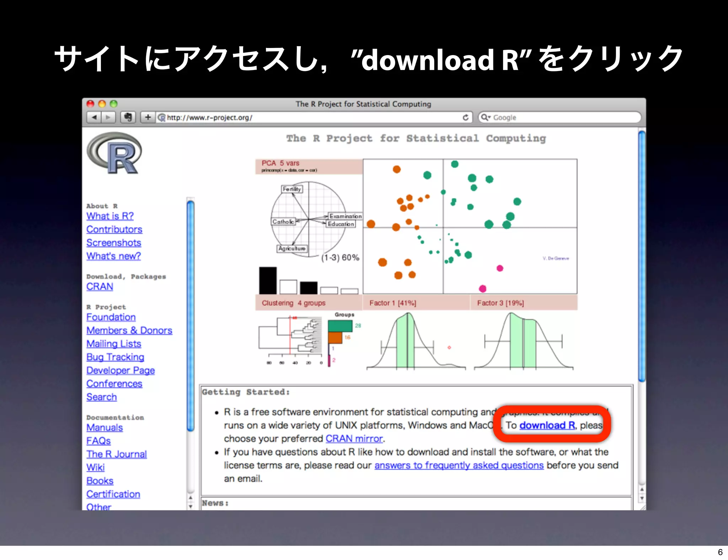This screenshot has width=728, height=560.
Task: Open the Developer Page link
Action: point(121,371)
